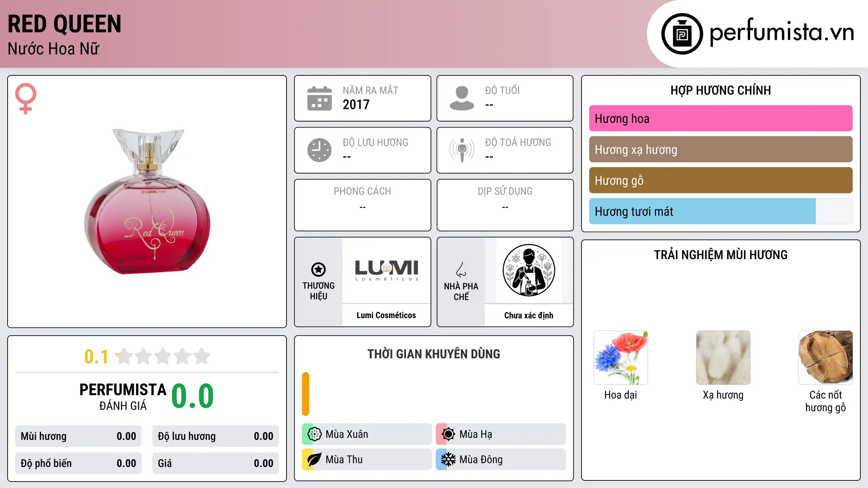Click the Nước Hoa Nữ subtitle
Viewport: 868px width, 488px height.
(53, 49)
